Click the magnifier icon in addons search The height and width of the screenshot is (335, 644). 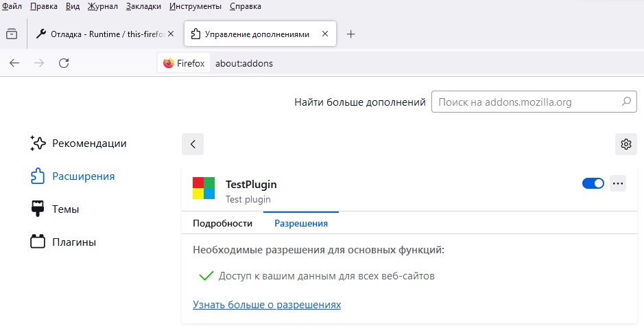click(x=626, y=101)
